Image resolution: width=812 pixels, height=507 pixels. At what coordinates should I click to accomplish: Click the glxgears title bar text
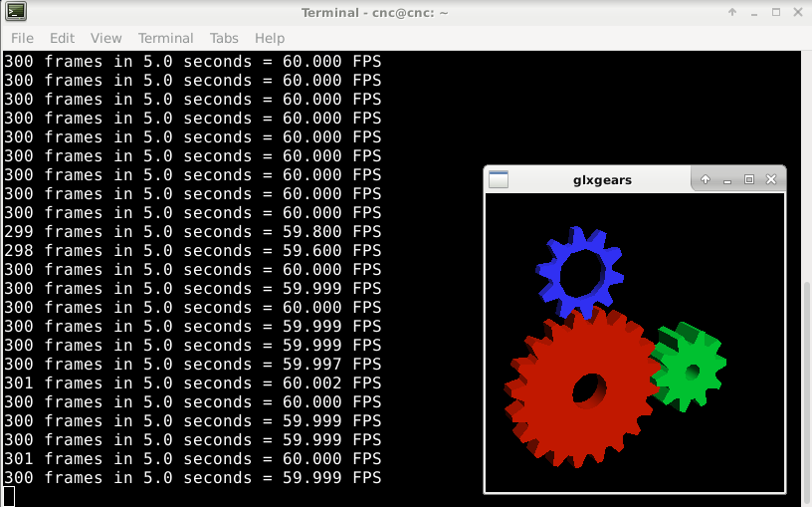click(x=602, y=180)
